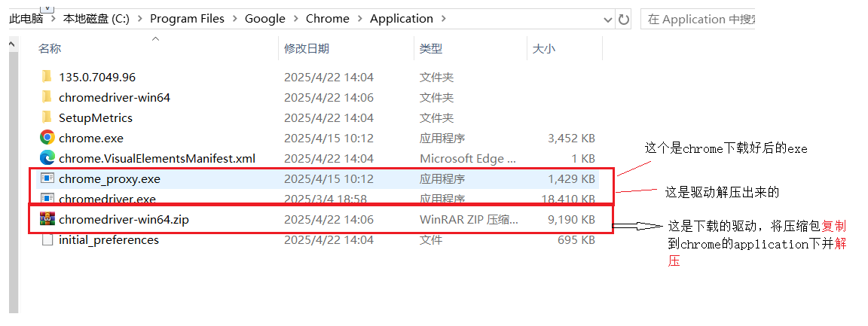Viewport: 868px width, 326px height.
Task: Go to Chrome in the breadcrumb
Action: tap(328, 19)
